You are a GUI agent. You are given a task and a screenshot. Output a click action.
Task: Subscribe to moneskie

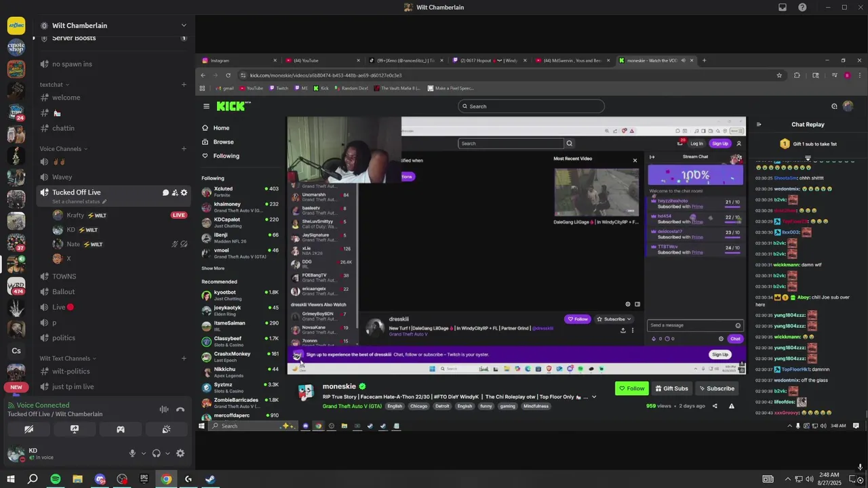point(716,388)
